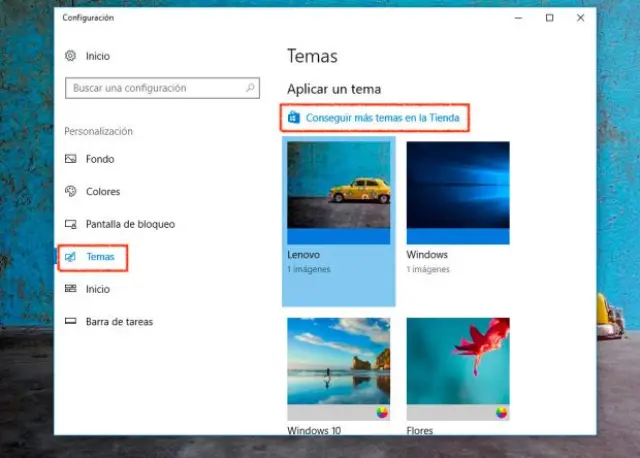Image resolution: width=640 pixels, height=458 pixels.
Task: Click the Colores palette icon
Action: (70, 191)
